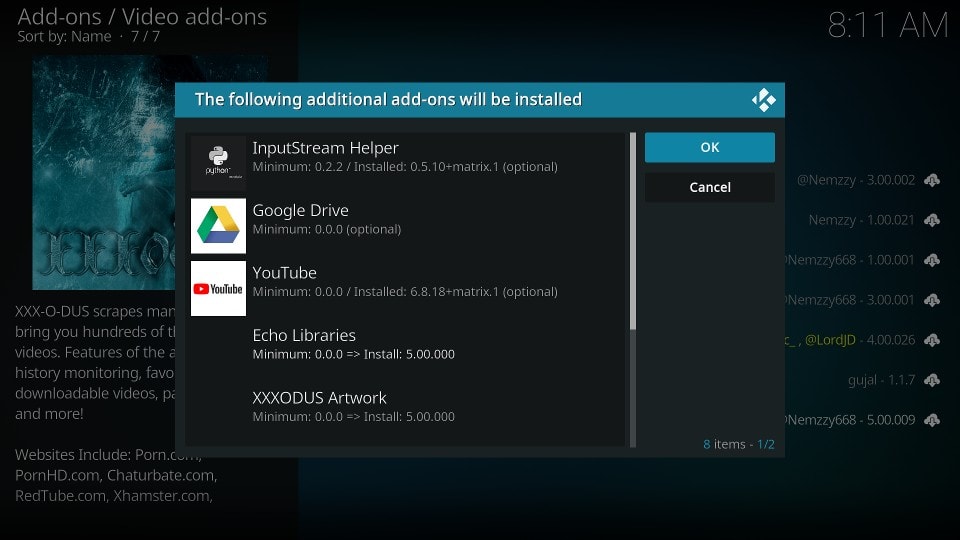
Task: Confirm installation with the OK button
Action: tap(710, 148)
